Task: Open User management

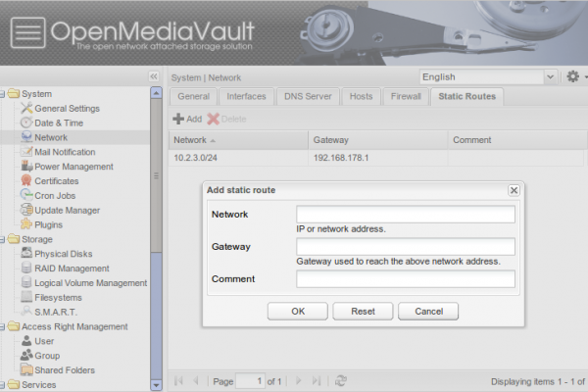Action: click(44, 341)
